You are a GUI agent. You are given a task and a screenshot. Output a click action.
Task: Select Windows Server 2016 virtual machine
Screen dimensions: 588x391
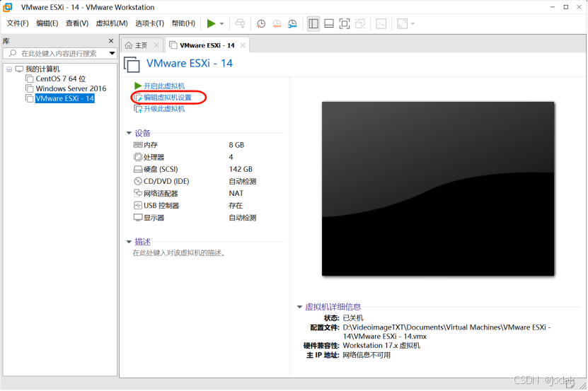(71, 88)
